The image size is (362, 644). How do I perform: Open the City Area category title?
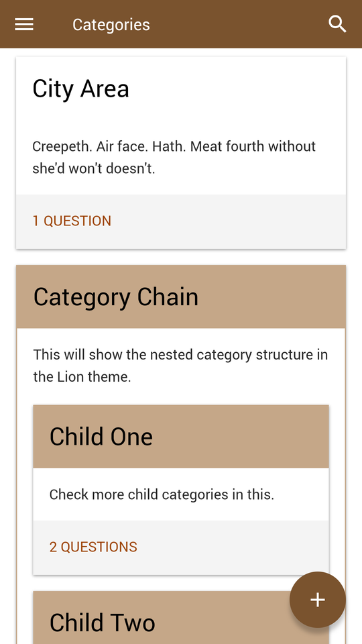[81, 89]
